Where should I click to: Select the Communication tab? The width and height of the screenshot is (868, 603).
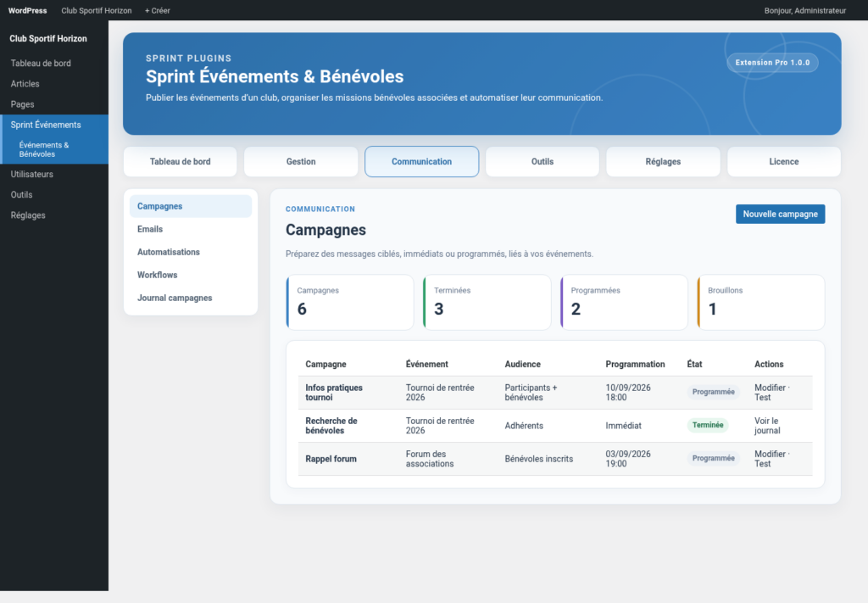point(422,162)
